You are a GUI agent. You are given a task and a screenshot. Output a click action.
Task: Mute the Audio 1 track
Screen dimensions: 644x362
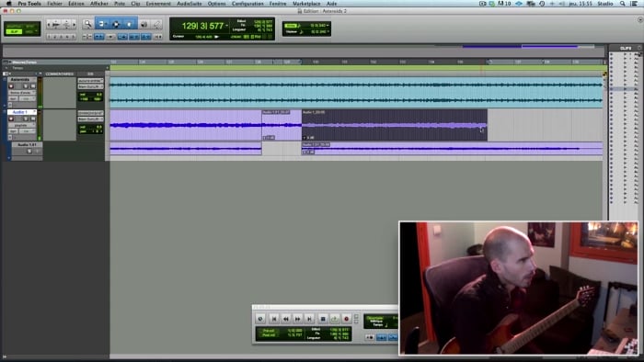point(33,119)
